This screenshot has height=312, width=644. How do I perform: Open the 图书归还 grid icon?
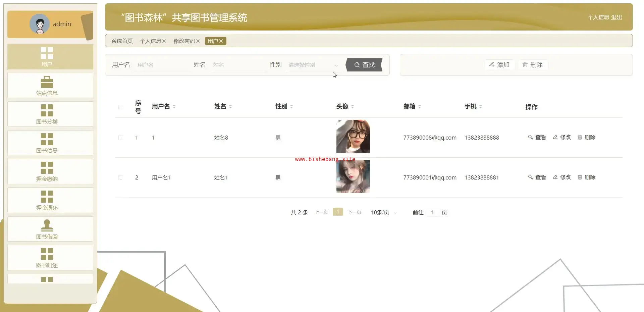click(x=47, y=254)
